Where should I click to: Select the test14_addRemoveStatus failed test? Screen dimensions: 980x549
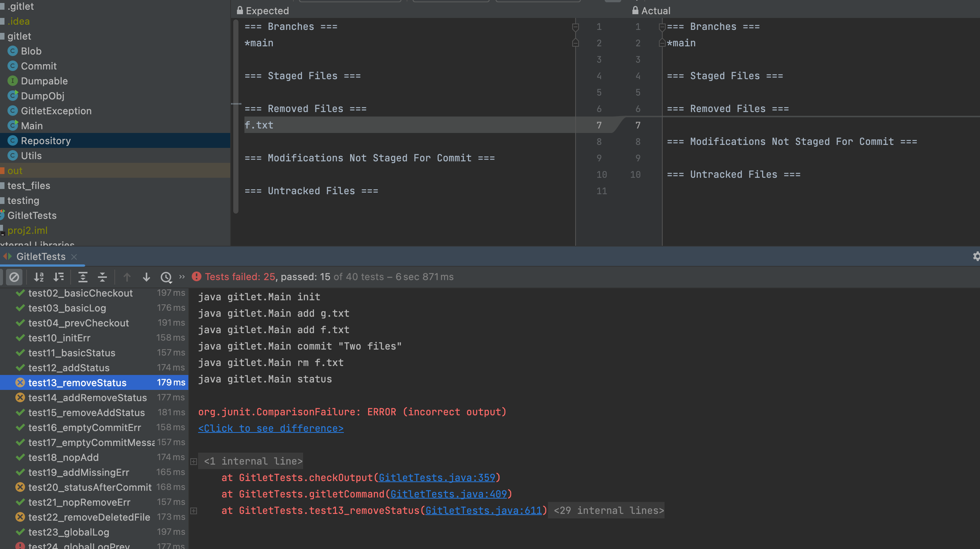tap(87, 398)
